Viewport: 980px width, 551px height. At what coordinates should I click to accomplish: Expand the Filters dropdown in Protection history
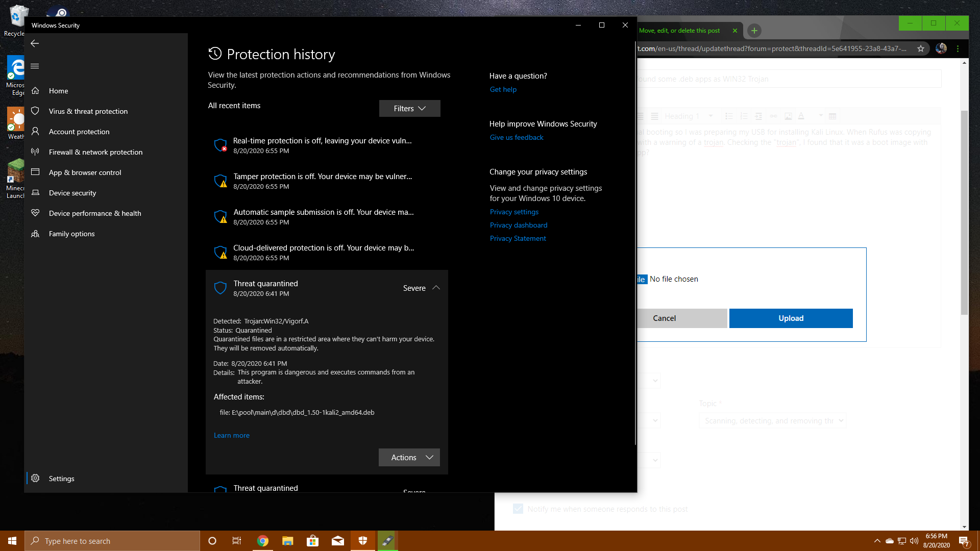coord(409,108)
